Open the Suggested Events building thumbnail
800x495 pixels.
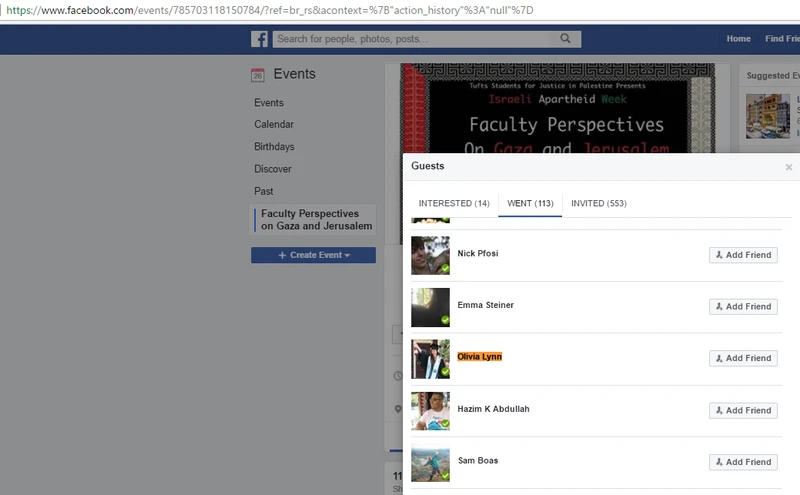(x=767, y=116)
